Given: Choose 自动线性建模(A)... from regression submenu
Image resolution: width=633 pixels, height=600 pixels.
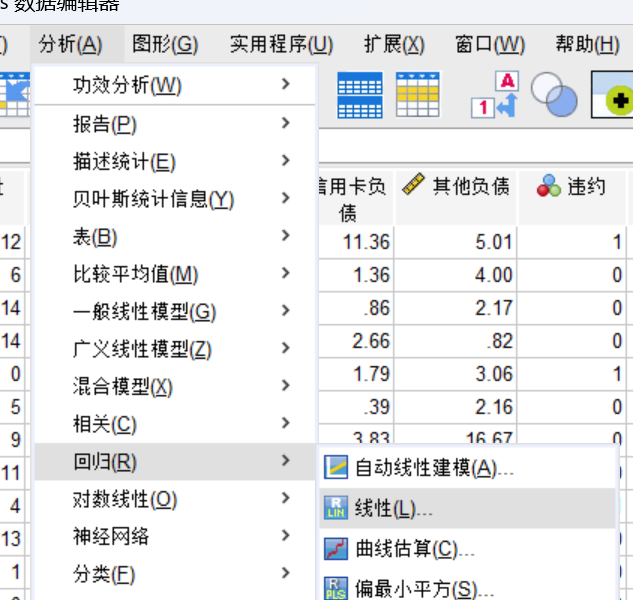Looking at the screenshot, I should 467,468.
